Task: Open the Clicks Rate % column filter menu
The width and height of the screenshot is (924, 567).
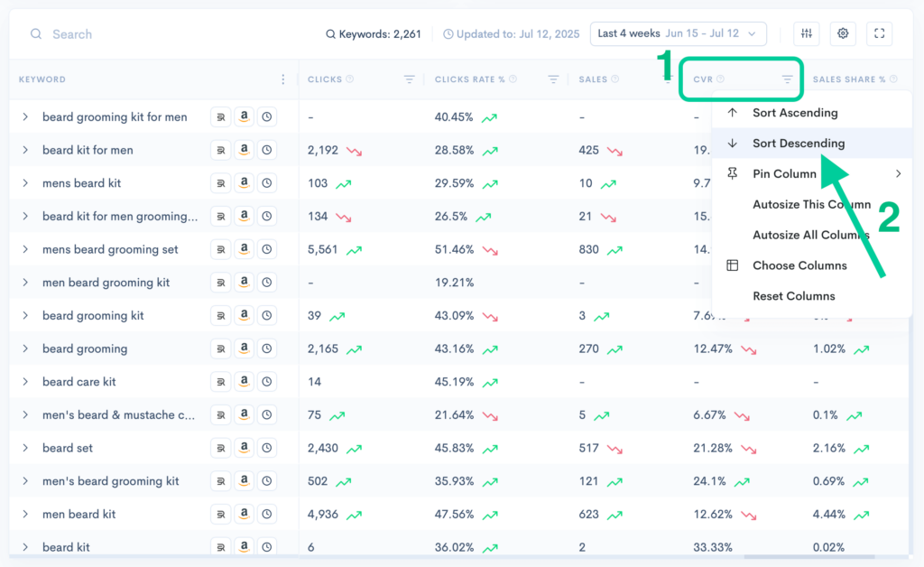Action: (553, 79)
